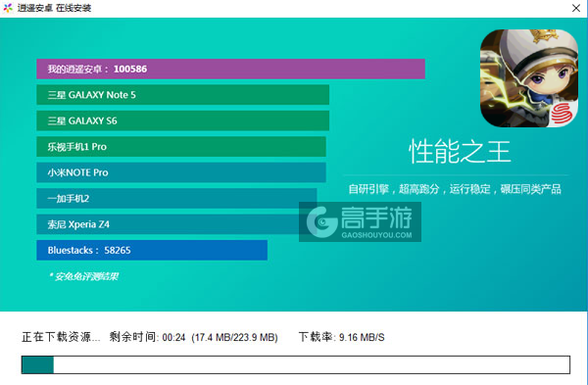Select the purple 100586 score bar
Screen dimensions: 588x385
pyautogui.click(x=230, y=69)
